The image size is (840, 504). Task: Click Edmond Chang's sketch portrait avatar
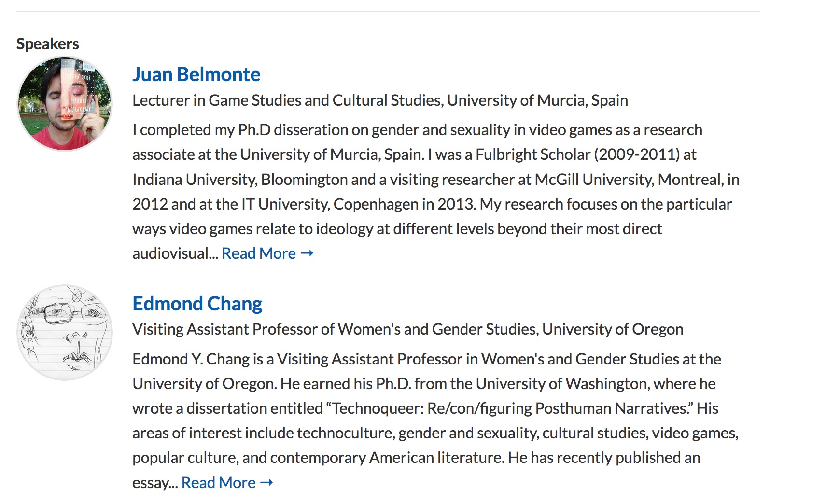[x=65, y=333]
